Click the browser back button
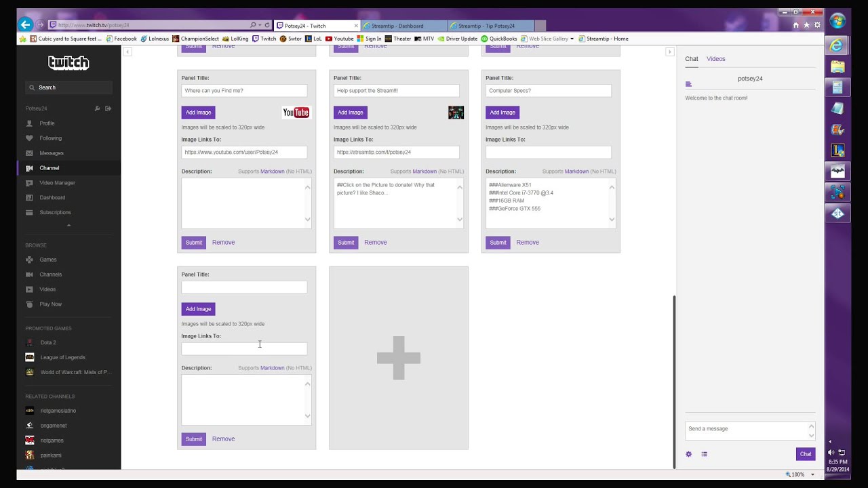 25,25
